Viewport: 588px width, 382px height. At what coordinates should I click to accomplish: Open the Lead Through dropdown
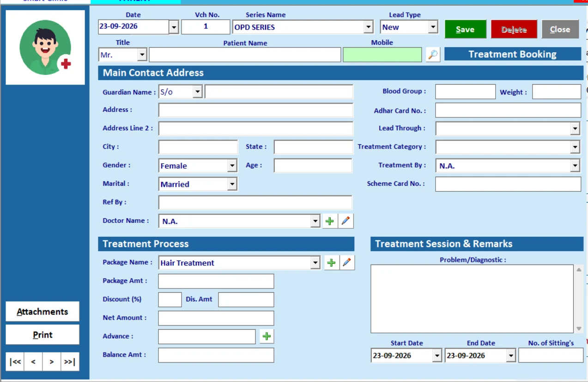click(x=575, y=129)
